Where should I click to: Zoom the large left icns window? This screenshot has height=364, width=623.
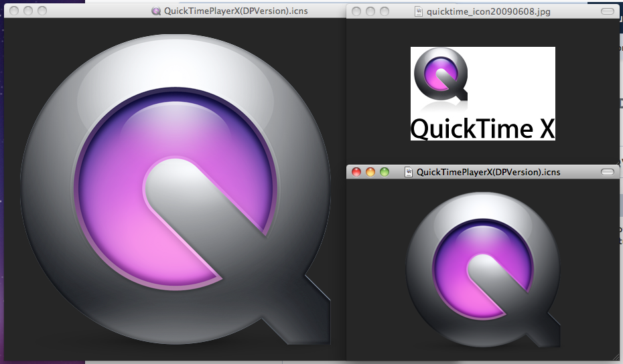point(42,11)
